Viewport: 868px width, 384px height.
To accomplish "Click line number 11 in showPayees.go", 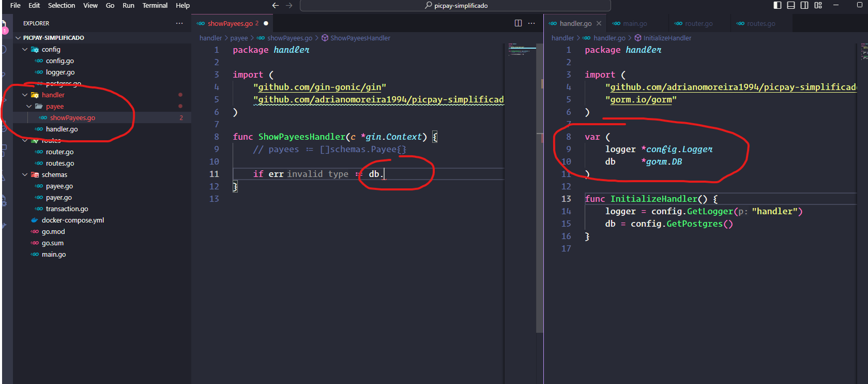I will pyautogui.click(x=214, y=174).
